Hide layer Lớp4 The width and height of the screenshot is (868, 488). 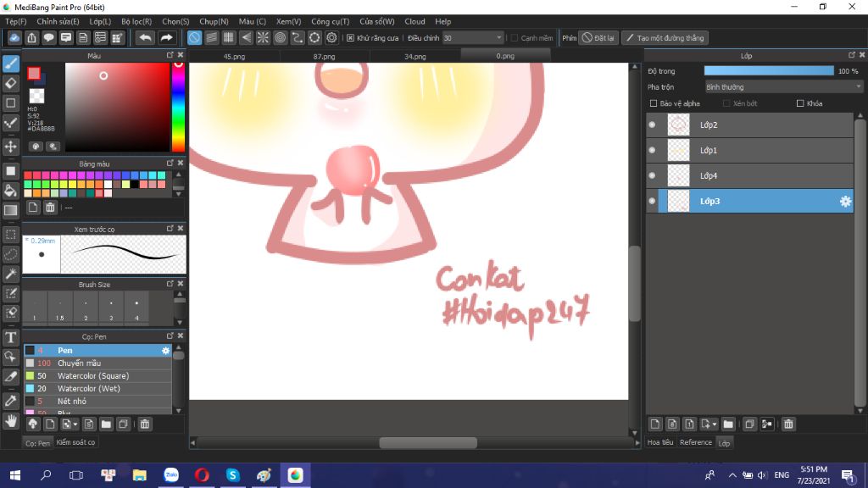(x=652, y=176)
